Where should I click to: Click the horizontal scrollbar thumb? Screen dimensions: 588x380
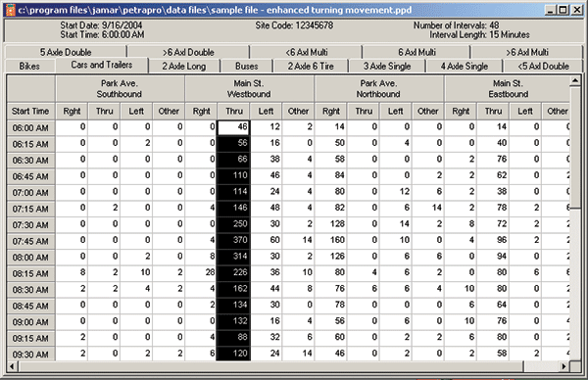(270, 366)
